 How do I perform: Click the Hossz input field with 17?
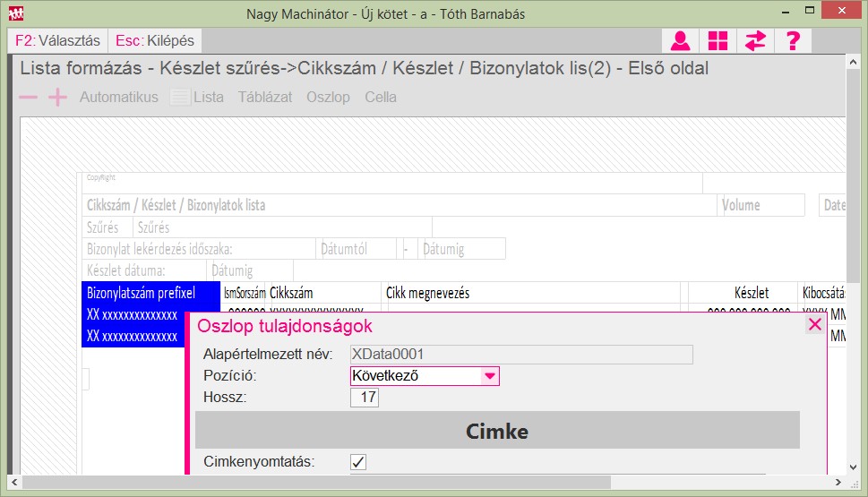[x=365, y=398]
